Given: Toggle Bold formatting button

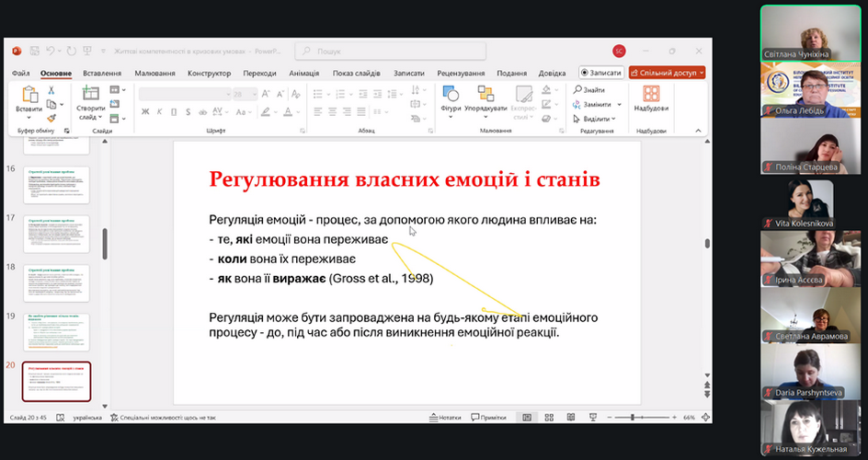Looking at the screenshot, I should pos(145,112).
